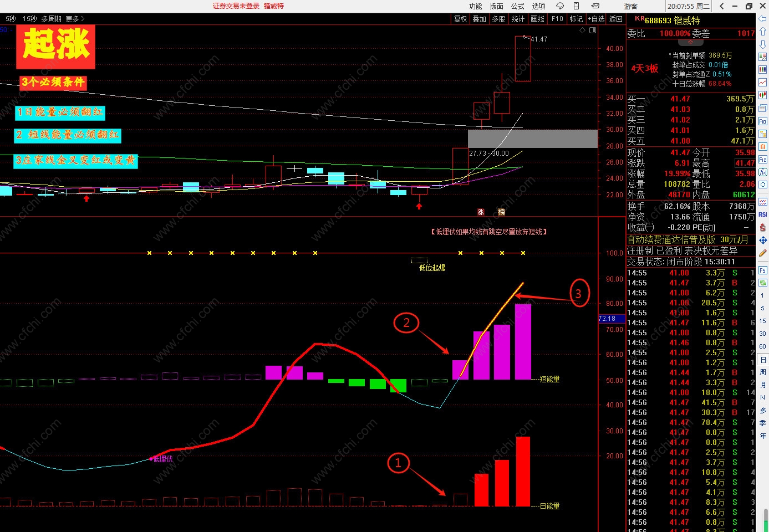Screen dimensions: 769x532
Task: Select the blue four-way move arrows icon
Action: [763, 240]
